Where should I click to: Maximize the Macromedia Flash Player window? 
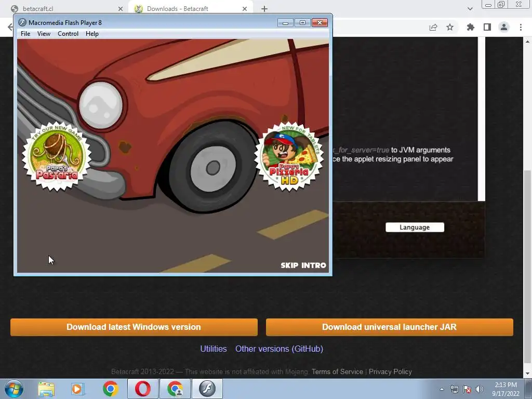(302, 23)
